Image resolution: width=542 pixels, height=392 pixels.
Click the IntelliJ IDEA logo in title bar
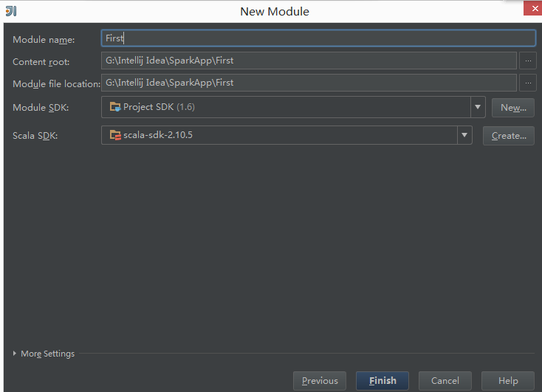point(11,11)
